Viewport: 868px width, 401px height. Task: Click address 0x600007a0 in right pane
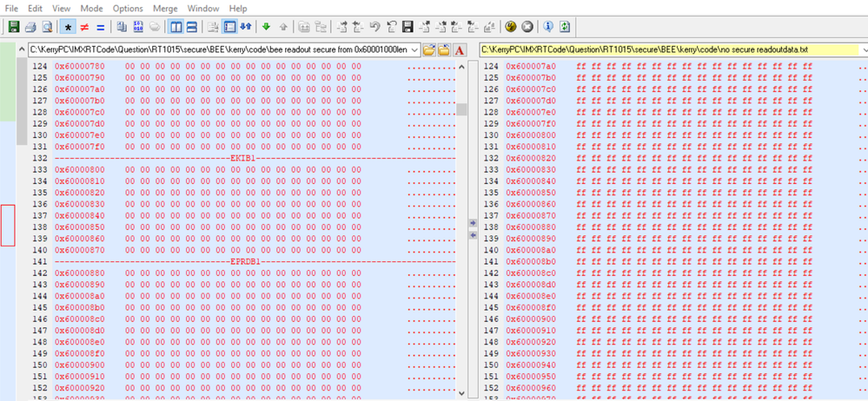(531, 66)
